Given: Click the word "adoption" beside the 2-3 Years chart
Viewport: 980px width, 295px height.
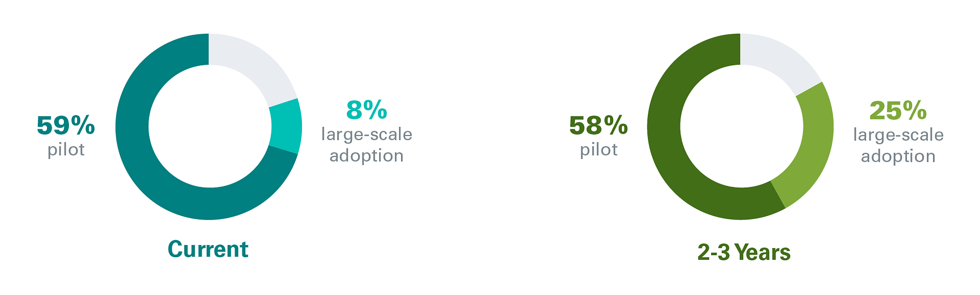Looking at the screenshot, I should [x=898, y=156].
